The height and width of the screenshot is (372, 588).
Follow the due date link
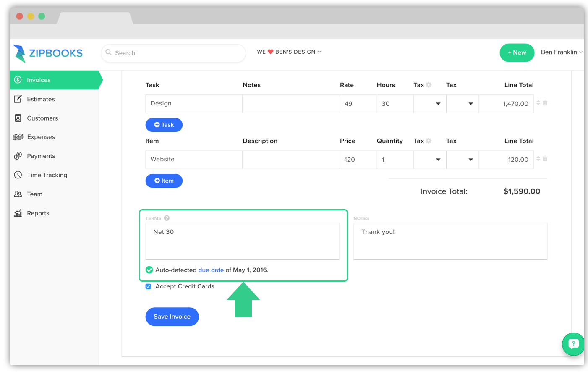coord(211,270)
